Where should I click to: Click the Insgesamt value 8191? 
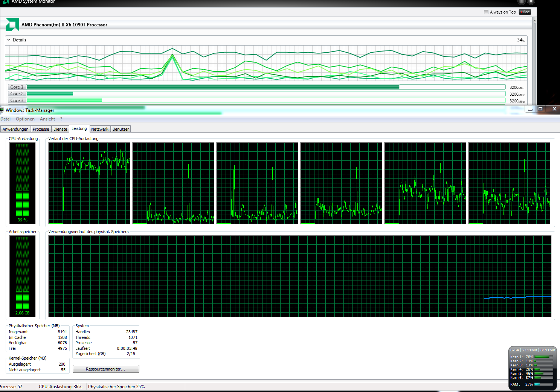62,332
